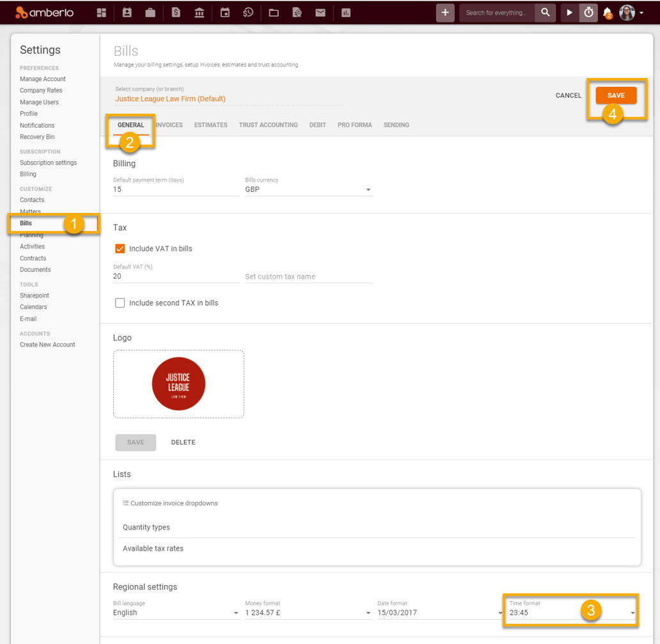Click the orange Save button
The height and width of the screenshot is (644, 660).
[615, 95]
